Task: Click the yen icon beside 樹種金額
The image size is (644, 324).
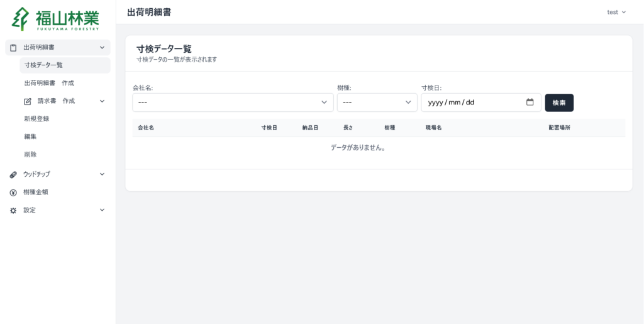Action: (x=13, y=192)
